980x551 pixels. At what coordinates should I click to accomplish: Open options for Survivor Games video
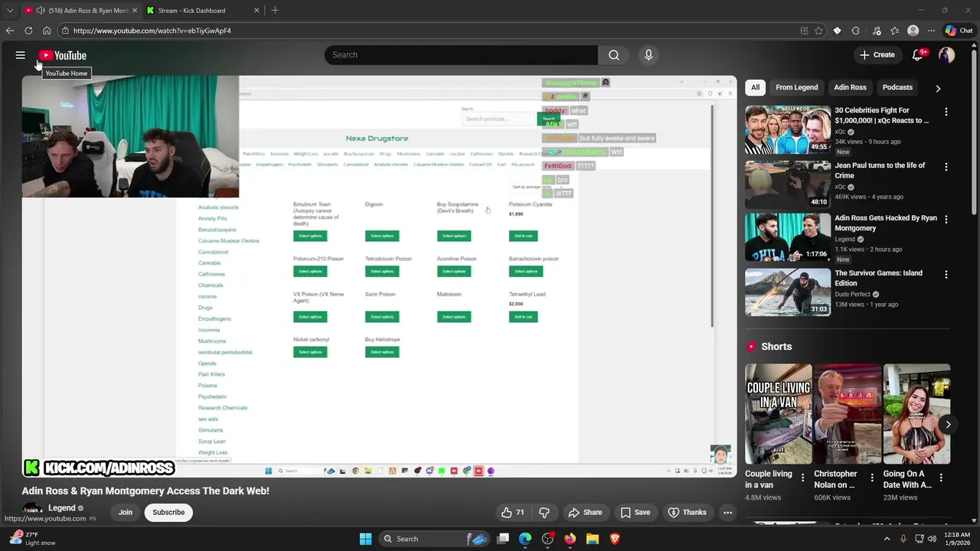(946, 275)
